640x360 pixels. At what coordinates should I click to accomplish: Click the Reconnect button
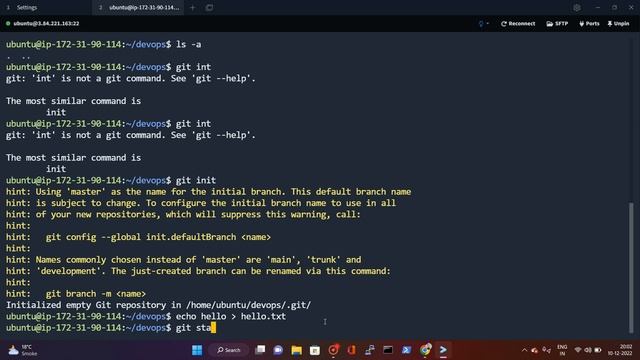click(518, 24)
